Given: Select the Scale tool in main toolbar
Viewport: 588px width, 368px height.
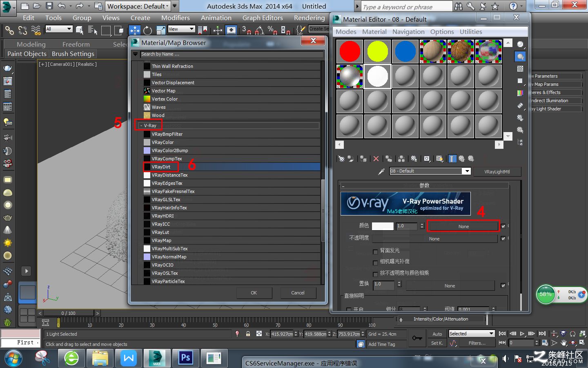Looking at the screenshot, I should click(x=160, y=30).
